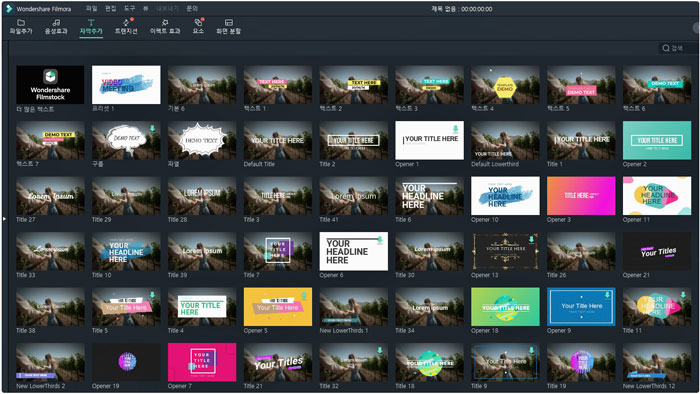Open the 파일추가 media import tab
Image resolution: width=700 pixels, height=394 pixels.
pyautogui.click(x=21, y=27)
